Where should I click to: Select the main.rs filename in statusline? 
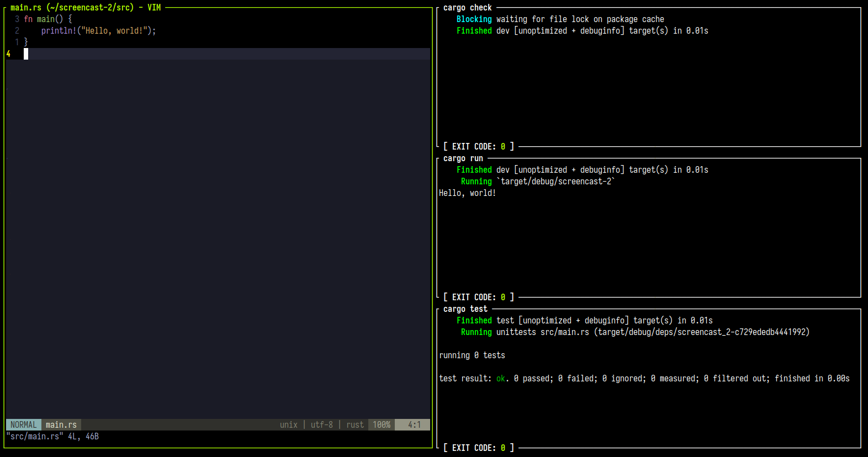pos(61,424)
